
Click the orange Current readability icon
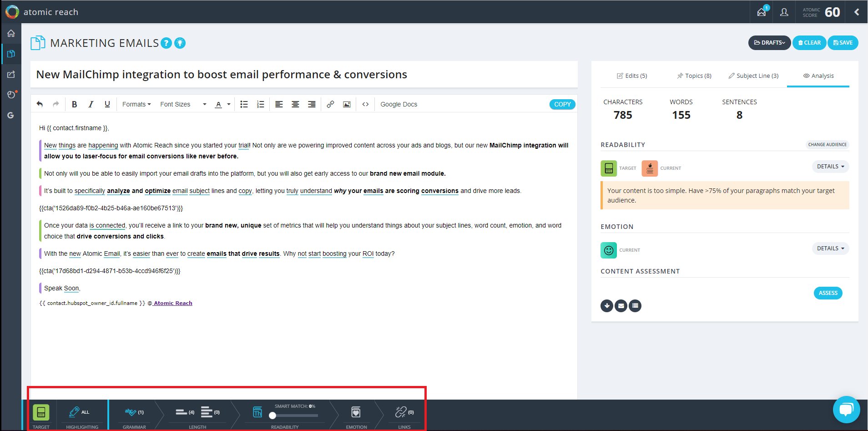(650, 168)
